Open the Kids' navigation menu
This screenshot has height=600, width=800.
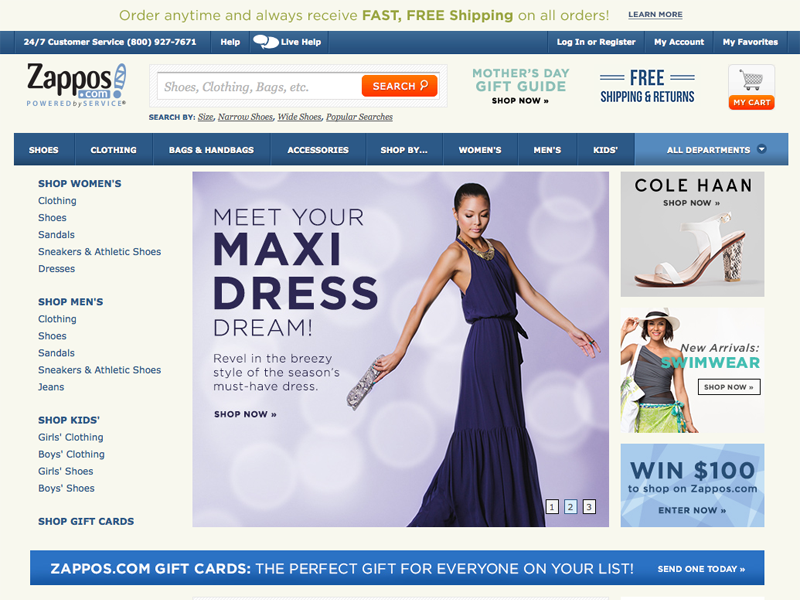coord(606,149)
